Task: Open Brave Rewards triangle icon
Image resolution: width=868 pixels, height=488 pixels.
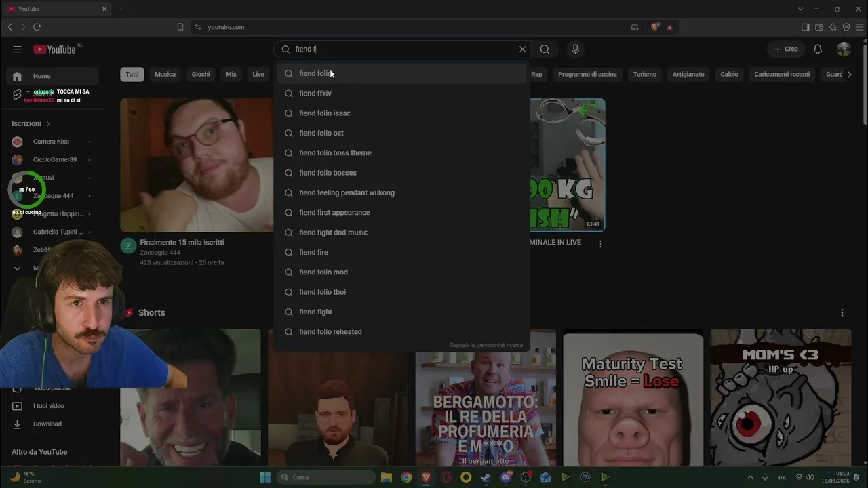Action: (669, 27)
